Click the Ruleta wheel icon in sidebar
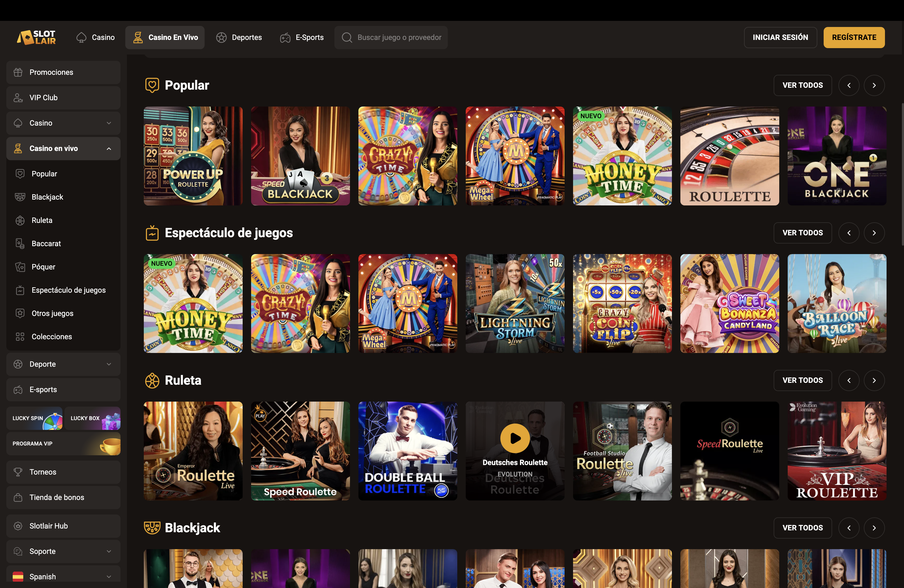Image resolution: width=904 pixels, height=588 pixels. (20, 220)
